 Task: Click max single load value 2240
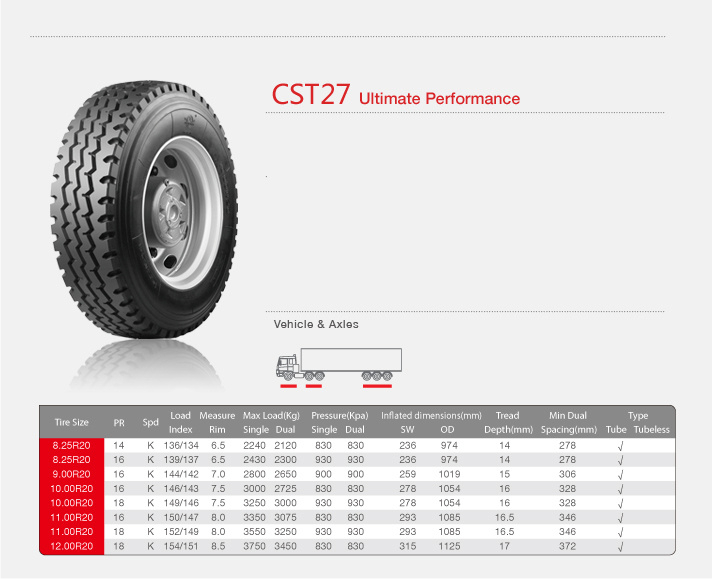tap(254, 445)
